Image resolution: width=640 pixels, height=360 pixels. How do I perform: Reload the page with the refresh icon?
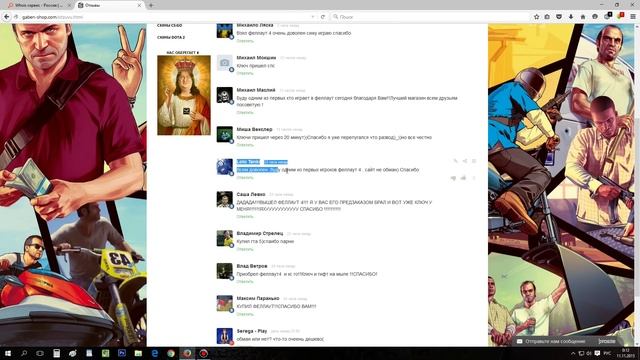[x=323, y=17]
